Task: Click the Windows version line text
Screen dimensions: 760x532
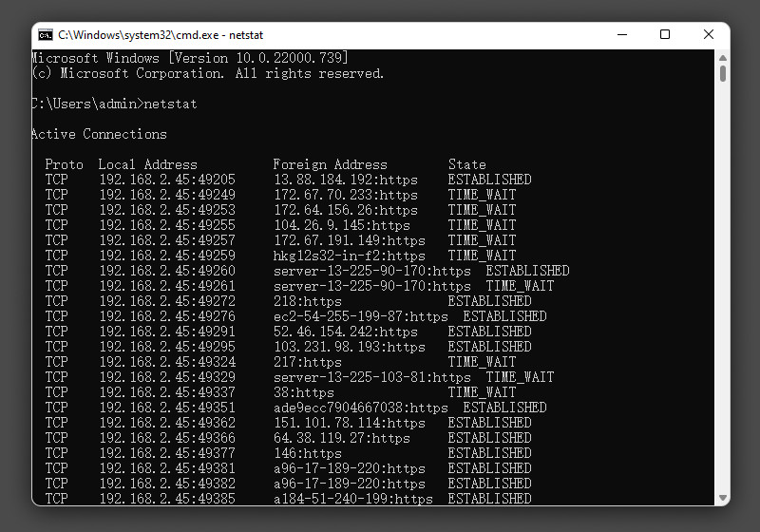Action: (x=190, y=58)
